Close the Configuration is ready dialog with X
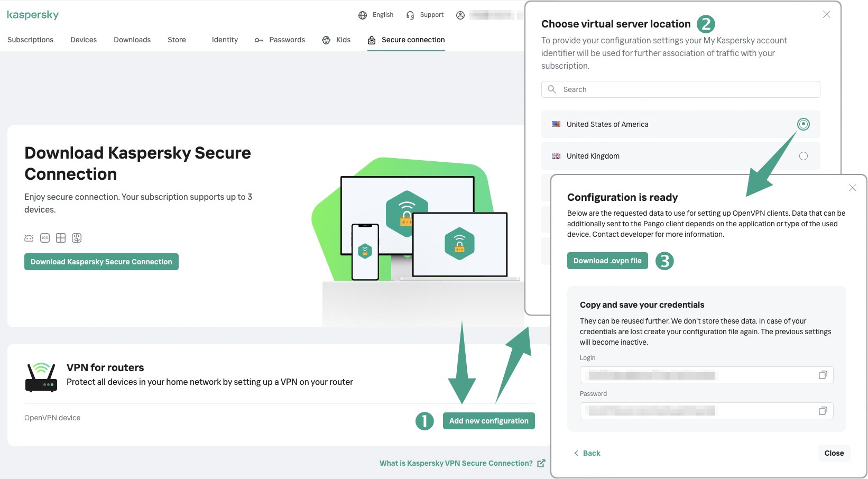The height and width of the screenshot is (479, 868). click(x=852, y=188)
